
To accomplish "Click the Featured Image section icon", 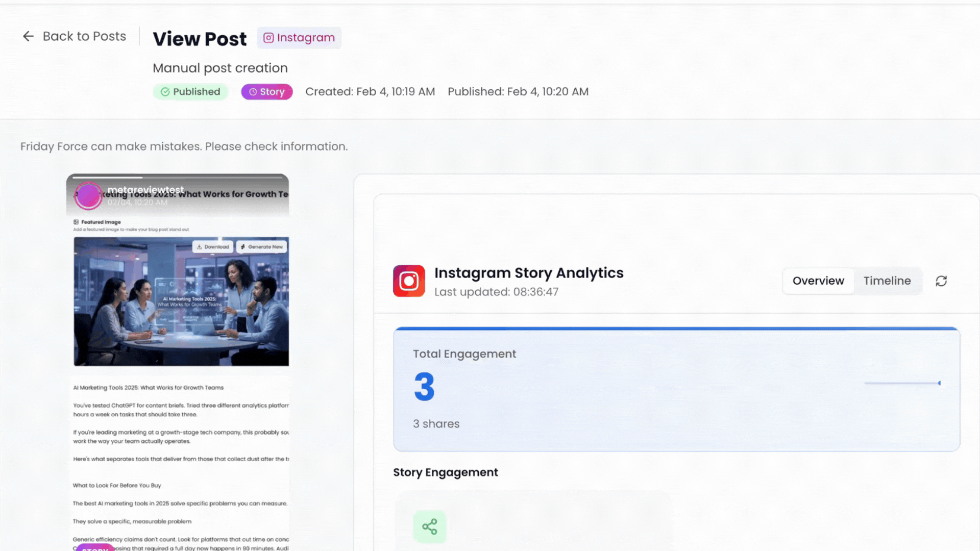I will coord(76,222).
